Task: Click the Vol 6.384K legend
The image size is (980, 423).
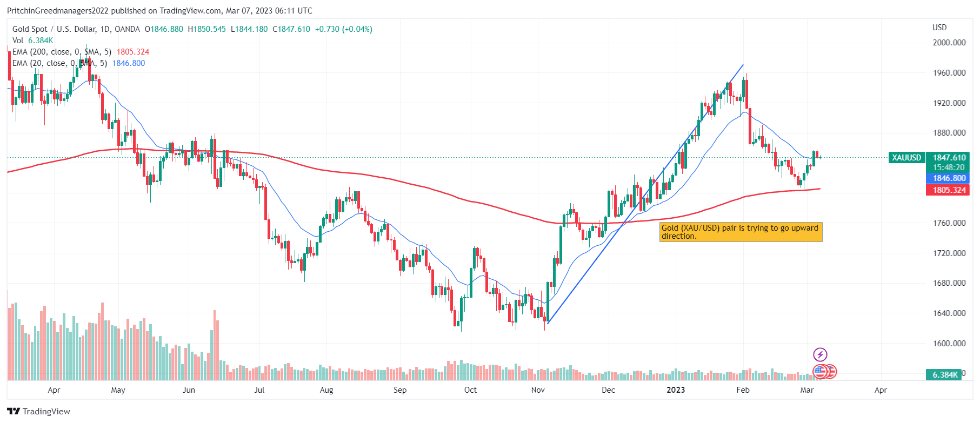Action: tap(32, 41)
